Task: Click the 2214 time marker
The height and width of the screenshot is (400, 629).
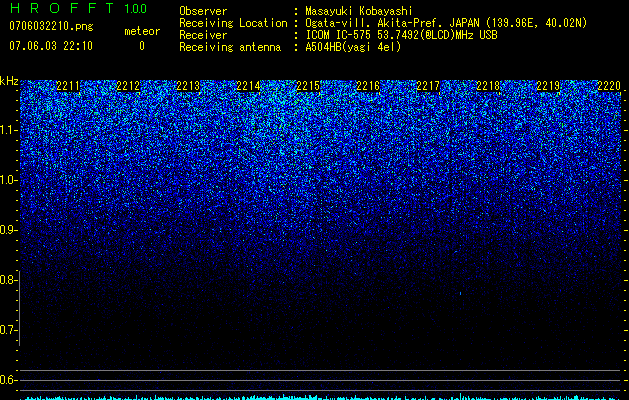Action: click(x=248, y=86)
